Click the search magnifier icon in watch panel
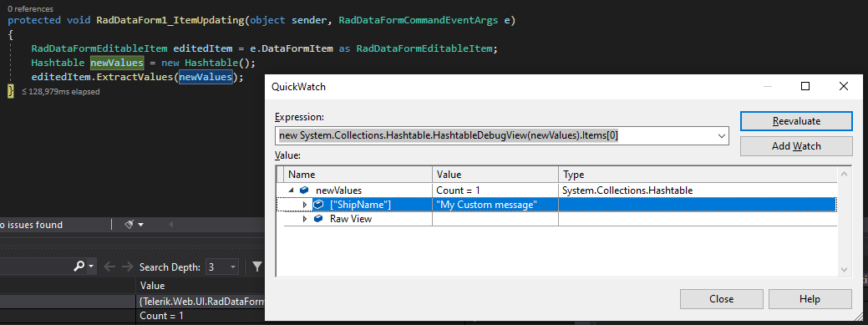 [x=79, y=267]
